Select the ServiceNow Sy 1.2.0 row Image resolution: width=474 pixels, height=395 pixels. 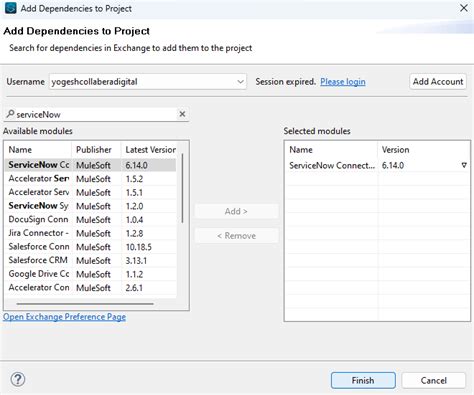tap(90, 206)
